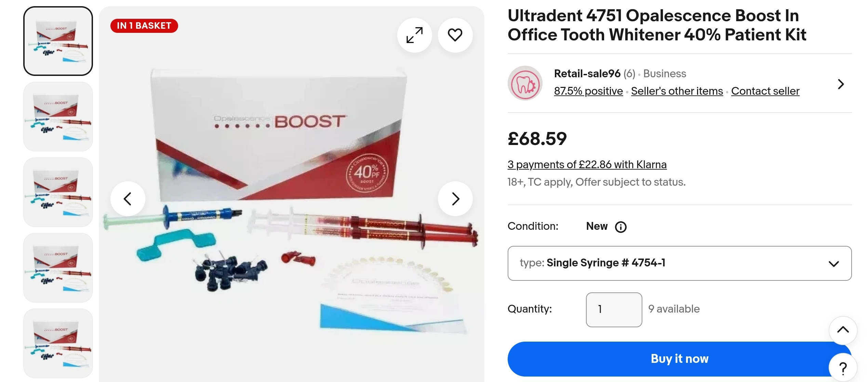Viewport: 868px width, 382px height.
Task: Open type dropdown Single Syringe # 4754-1
Action: pyautogui.click(x=679, y=263)
